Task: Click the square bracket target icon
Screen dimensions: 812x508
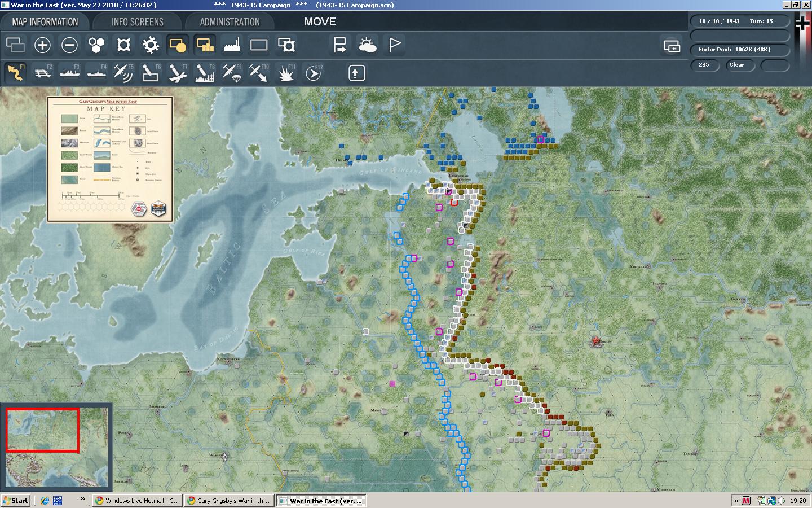Action: tap(123, 45)
